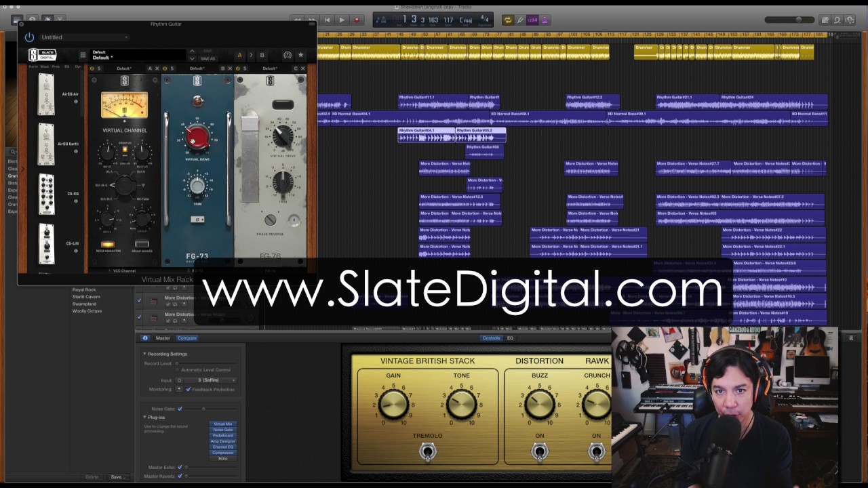Flip the Tremolo switch on the amp
The image size is (868, 488).
coord(427,451)
